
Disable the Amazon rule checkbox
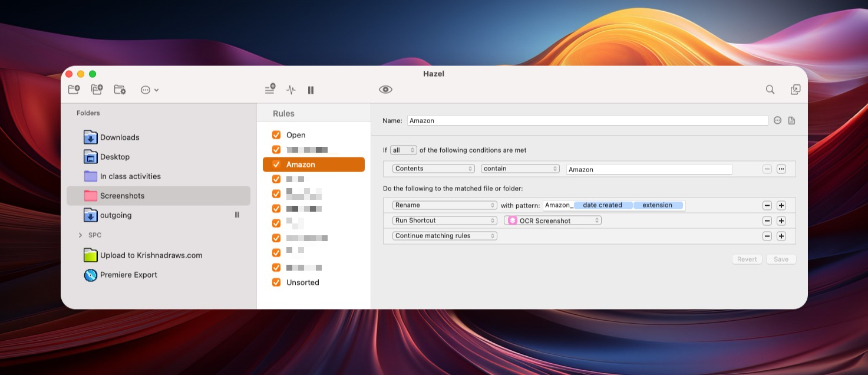point(276,165)
